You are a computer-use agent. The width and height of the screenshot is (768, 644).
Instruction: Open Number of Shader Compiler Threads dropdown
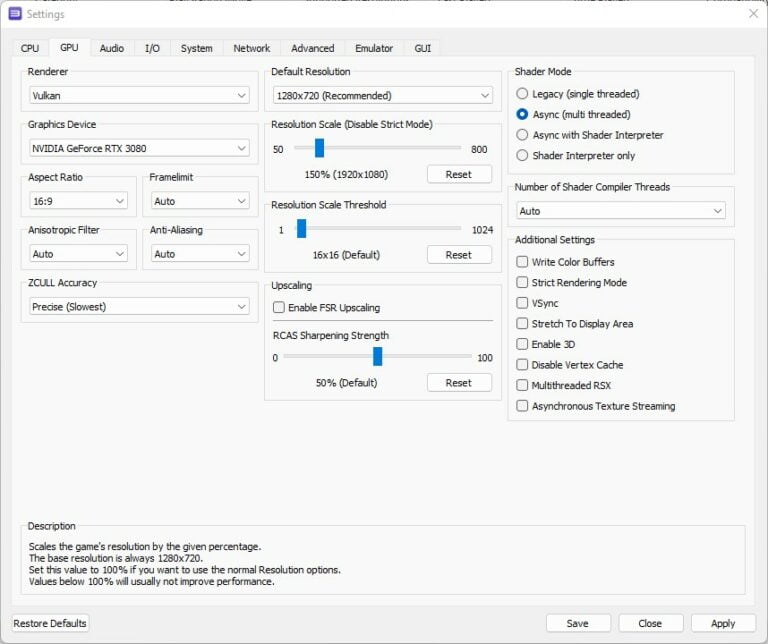[620, 211]
